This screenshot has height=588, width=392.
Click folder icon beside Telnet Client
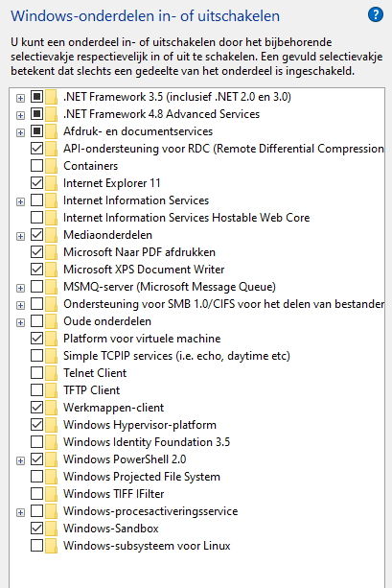52,373
